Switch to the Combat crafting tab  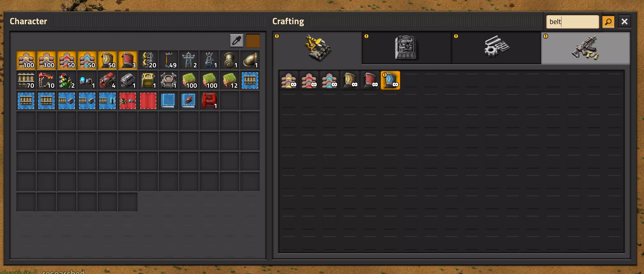tap(585, 48)
